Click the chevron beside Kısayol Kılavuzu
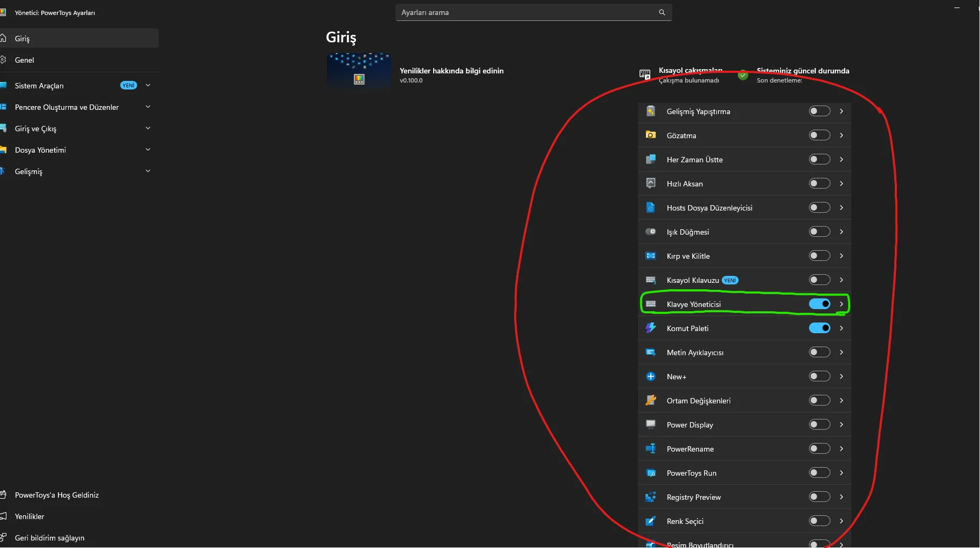Screen dimensions: 980x548 pyautogui.click(x=841, y=280)
